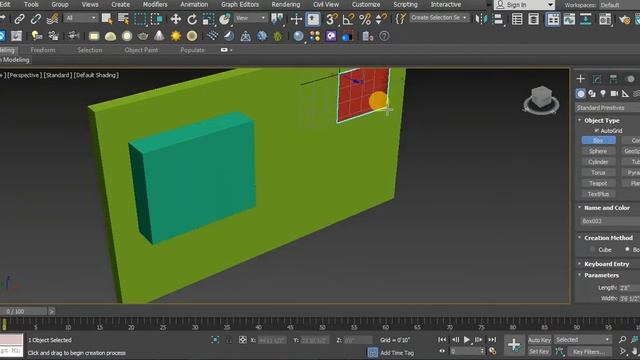640x360 pixels.
Task: Select the Link tool in toolbar
Action: 19,19
